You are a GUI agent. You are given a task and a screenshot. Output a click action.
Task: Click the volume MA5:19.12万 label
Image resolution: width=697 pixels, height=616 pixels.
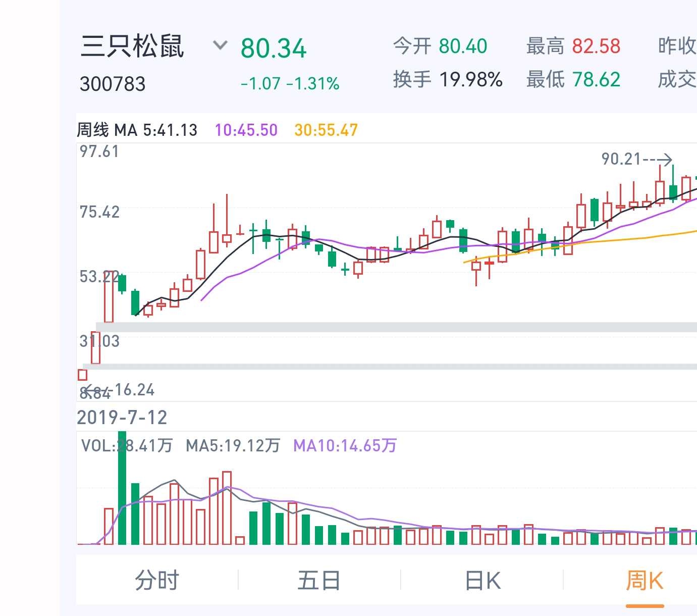click(x=233, y=445)
